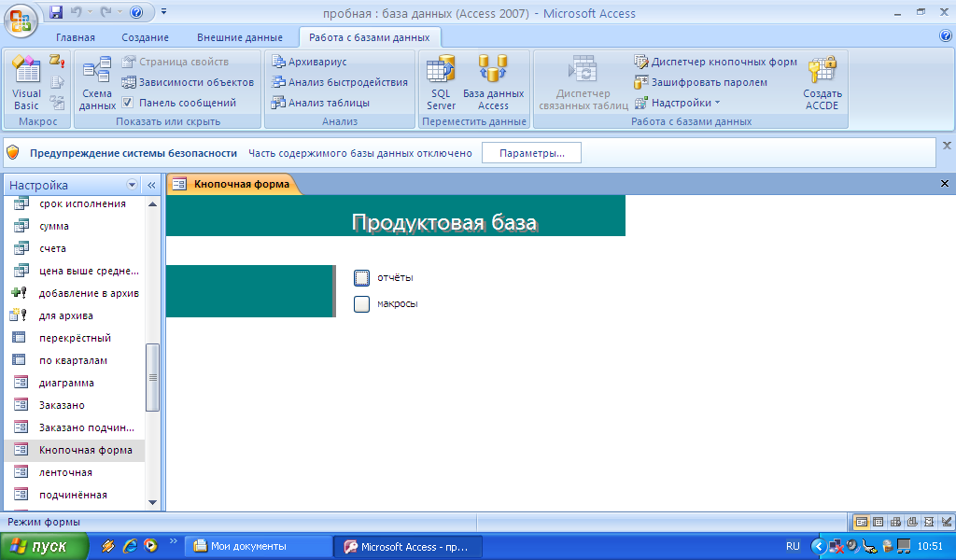Image resolution: width=956 pixels, height=560 pixels.
Task: Click the макросы switchboard button
Action: click(361, 304)
